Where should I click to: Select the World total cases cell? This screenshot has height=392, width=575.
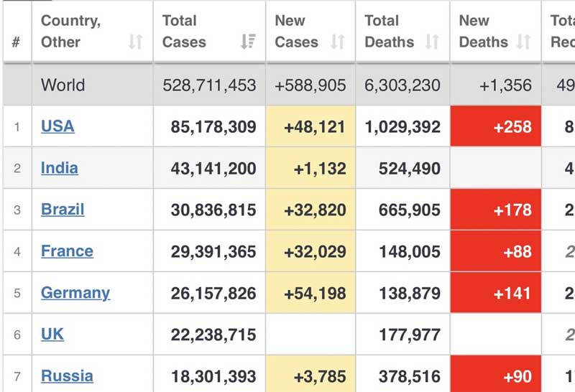point(209,85)
